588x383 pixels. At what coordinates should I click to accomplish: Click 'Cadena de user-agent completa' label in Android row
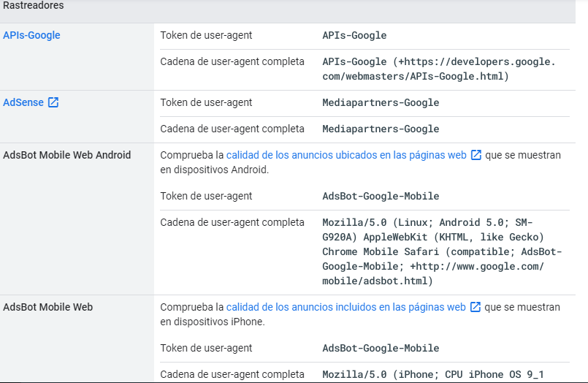point(232,222)
